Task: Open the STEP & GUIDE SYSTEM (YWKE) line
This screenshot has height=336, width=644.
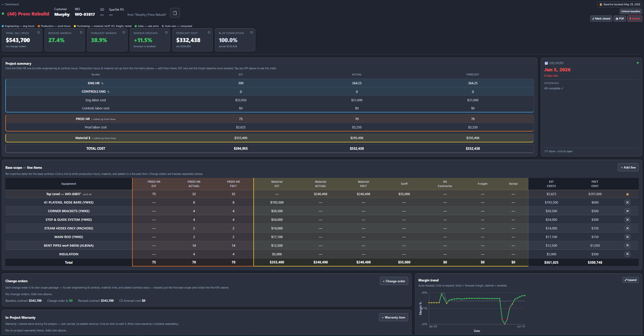Action: (69, 220)
